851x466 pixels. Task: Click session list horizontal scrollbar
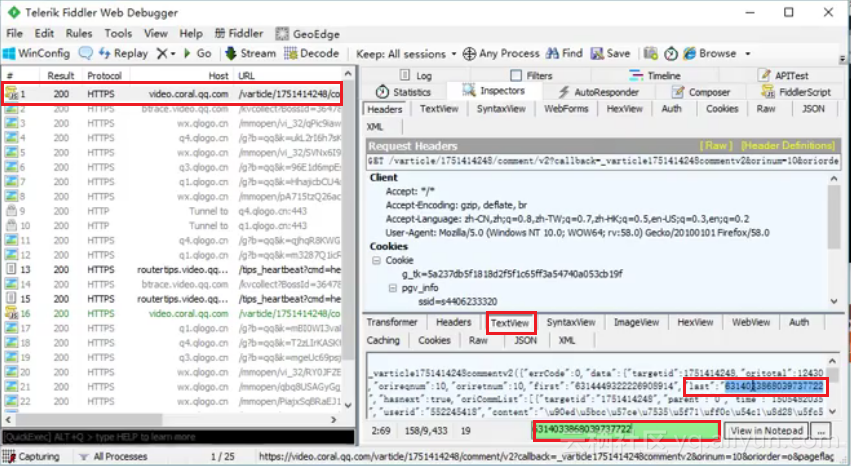tap(89, 420)
